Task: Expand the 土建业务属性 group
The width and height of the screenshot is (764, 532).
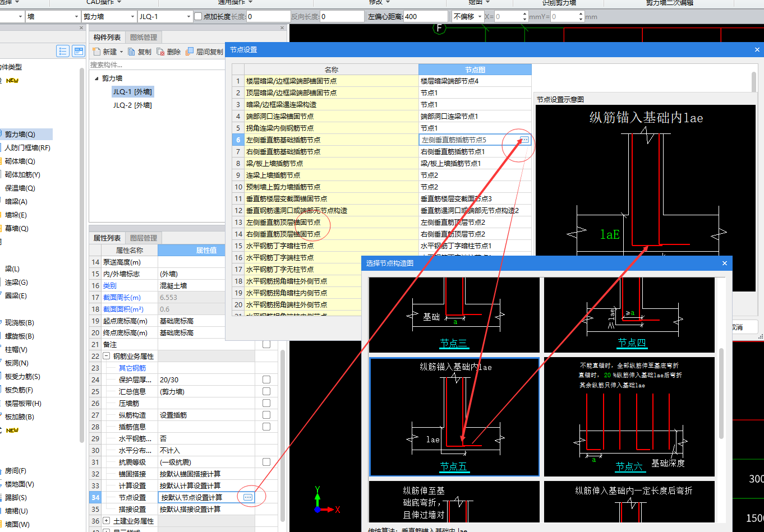Action: pyautogui.click(x=106, y=521)
